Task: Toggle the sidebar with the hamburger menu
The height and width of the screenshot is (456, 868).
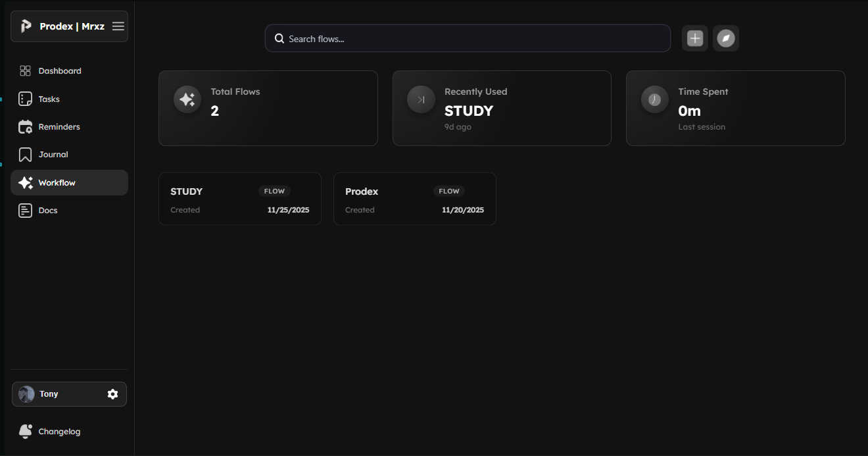Action: pos(118,26)
